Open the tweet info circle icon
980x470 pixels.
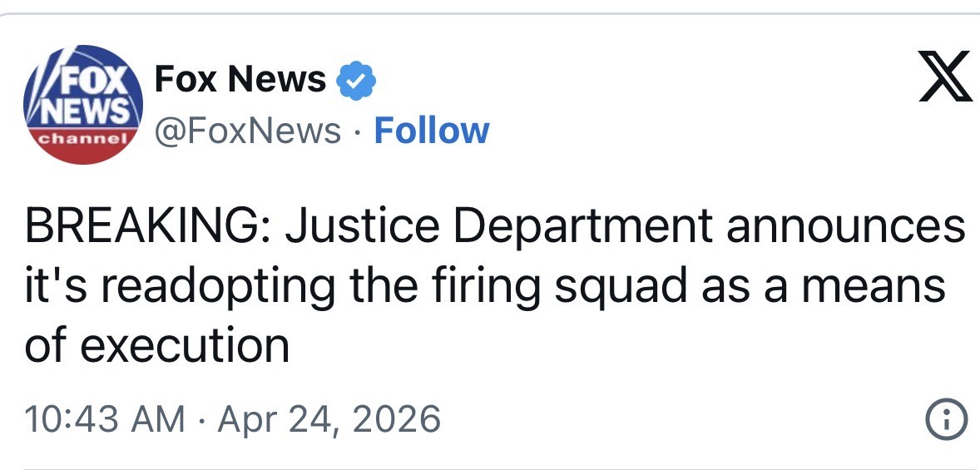[x=948, y=418]
